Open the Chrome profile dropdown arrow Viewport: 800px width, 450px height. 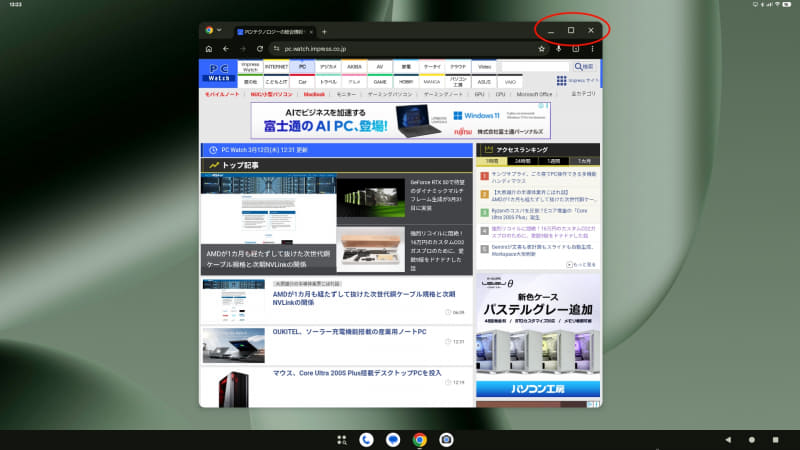tap(219, 30)
